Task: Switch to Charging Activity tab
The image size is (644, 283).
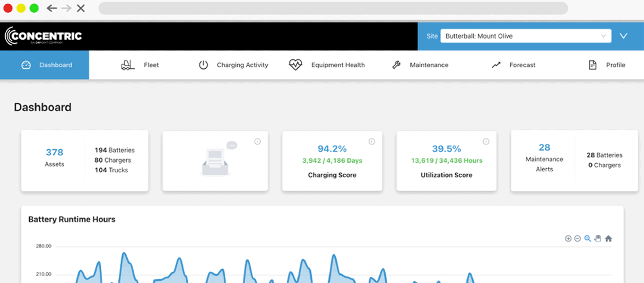Action: tap(233, 65)
